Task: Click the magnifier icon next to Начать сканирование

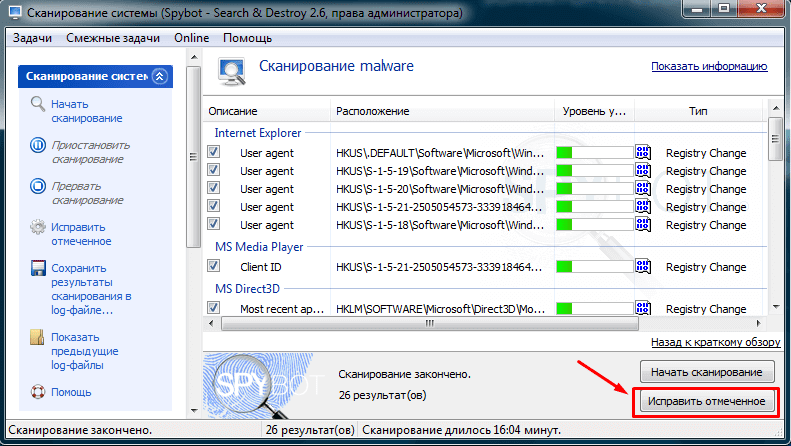Action: coord(38,104)
